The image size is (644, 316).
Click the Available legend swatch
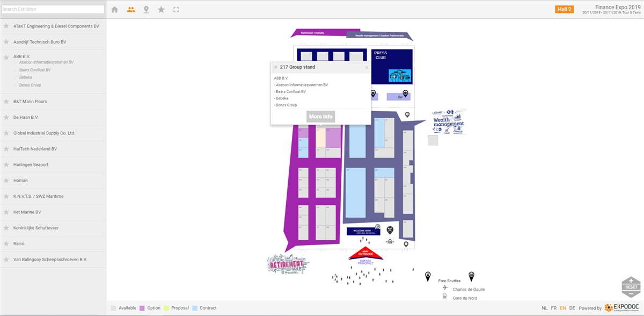tap(113, 308)
